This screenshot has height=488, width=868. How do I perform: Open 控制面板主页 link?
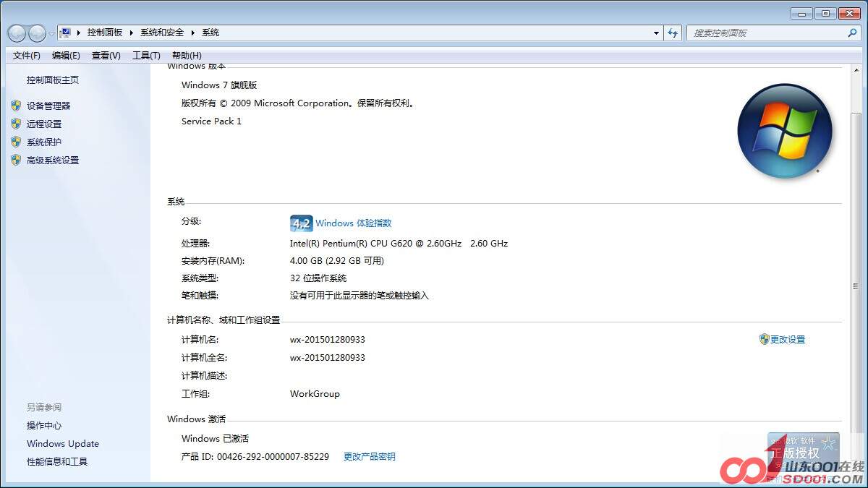pos(53,80)
